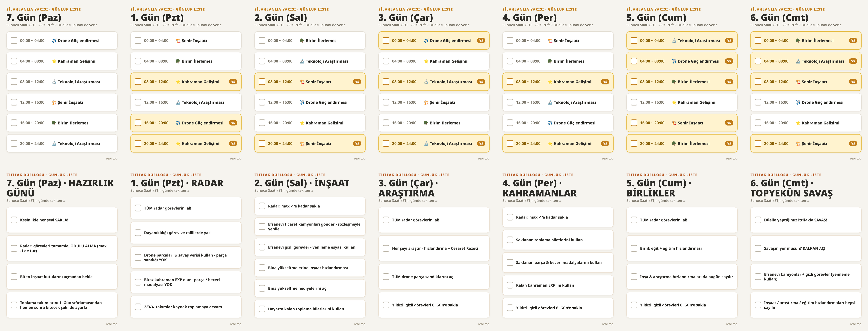Check 'TÜM drone parça sandıklarını aç' box

click(x=386, y=277)
